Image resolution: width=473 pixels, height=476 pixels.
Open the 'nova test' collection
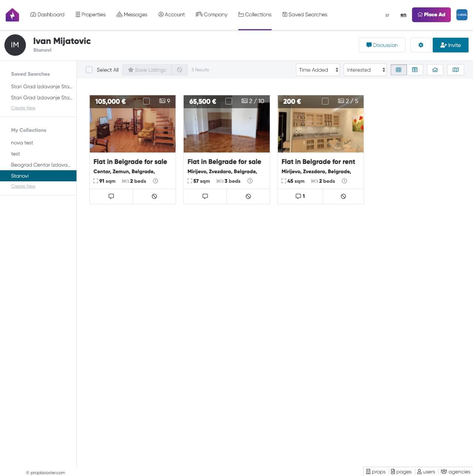point(22,143)
